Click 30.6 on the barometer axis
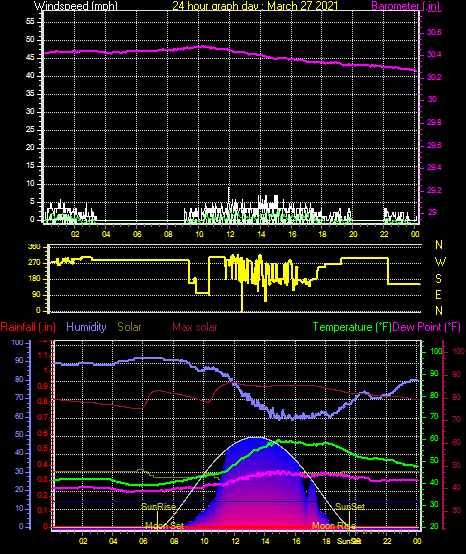 click(x=434, y=33)
